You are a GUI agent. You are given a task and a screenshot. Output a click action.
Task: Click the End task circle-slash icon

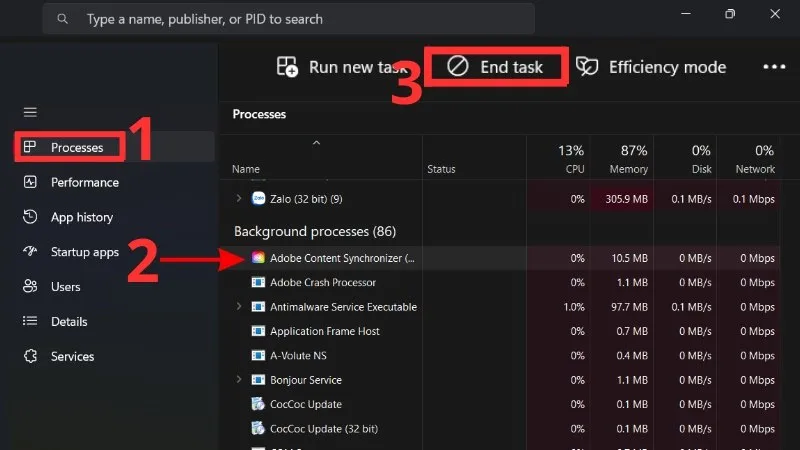458,66
